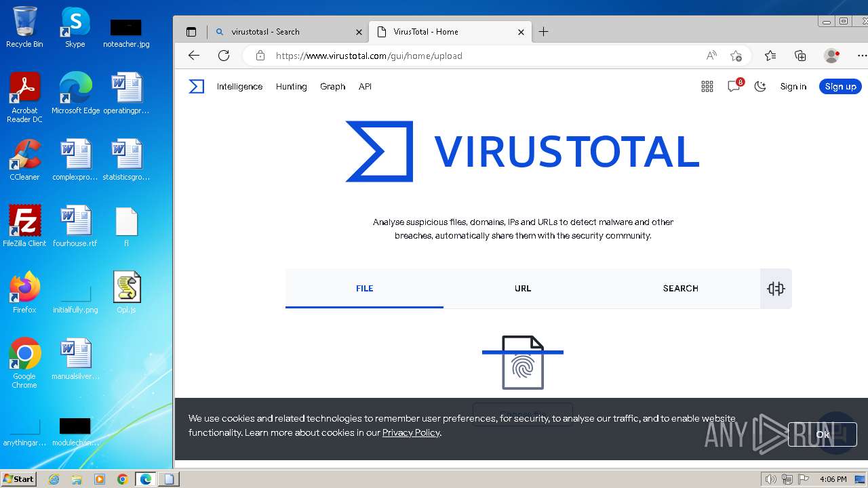Image resolution: width=868 pixels, height=488 pixels.
Task: Launch Skype from desktop shortcut
Action: click(x=75, y=28)
